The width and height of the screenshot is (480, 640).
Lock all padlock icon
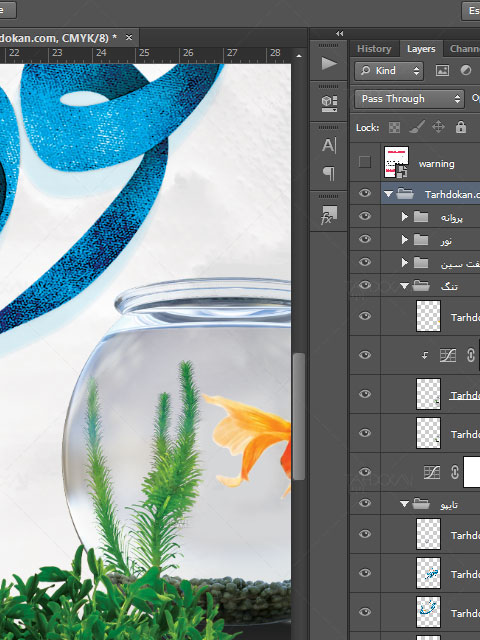[461, 127]
